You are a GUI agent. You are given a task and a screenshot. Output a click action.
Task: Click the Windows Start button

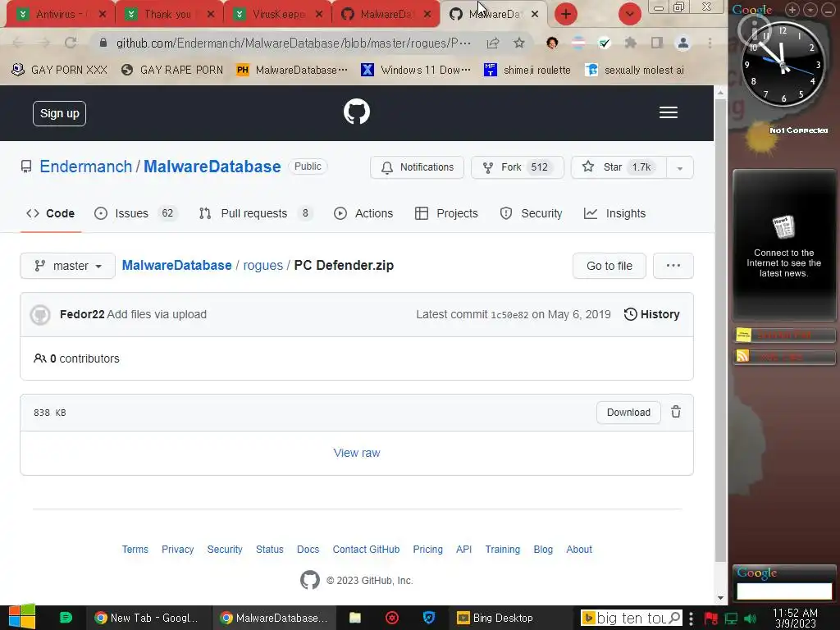(x=22, y=617)
